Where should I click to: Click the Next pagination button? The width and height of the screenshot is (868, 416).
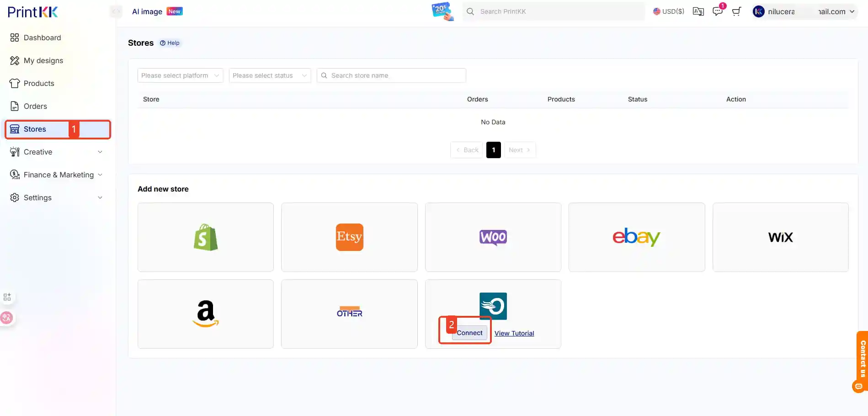tap(520, 150)
